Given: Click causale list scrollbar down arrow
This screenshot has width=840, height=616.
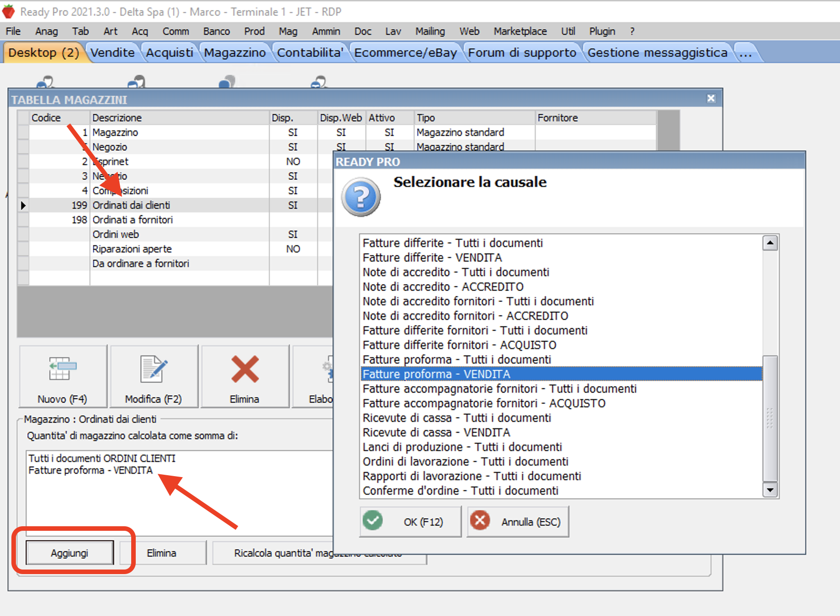Looking at the screenshot, I should point(770,490).
